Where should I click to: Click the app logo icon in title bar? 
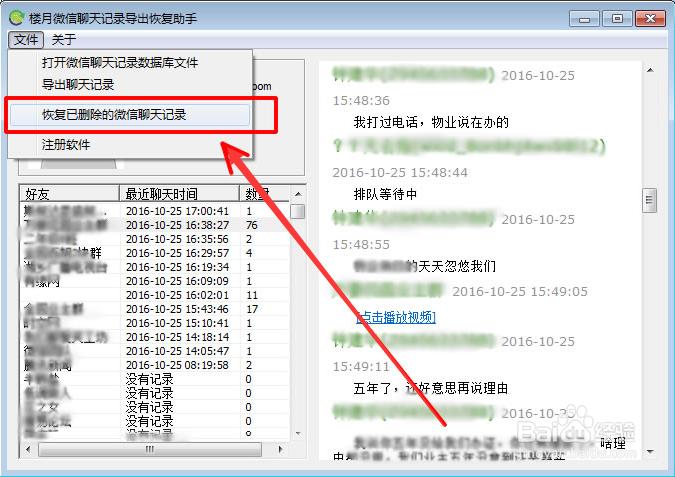pos(16,18)
